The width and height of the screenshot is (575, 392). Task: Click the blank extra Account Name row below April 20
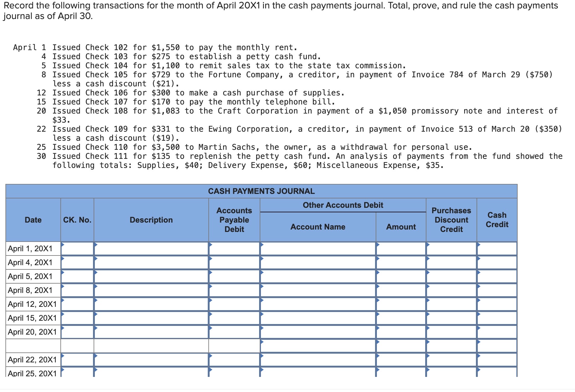[317, 345]
